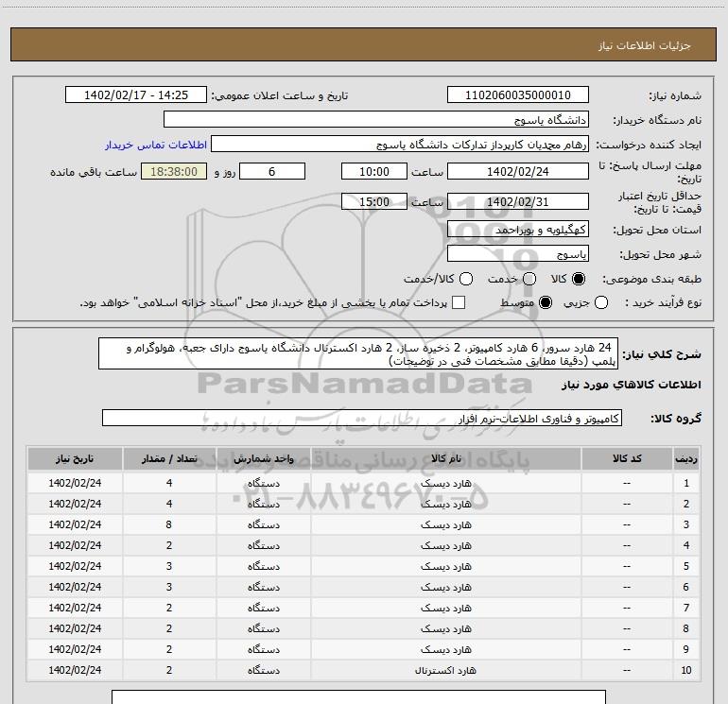The height and width of the screenshot is (704, 728).
Task: Click column header کد کالا
Action: pyautogui.click(x=627, y=458)
